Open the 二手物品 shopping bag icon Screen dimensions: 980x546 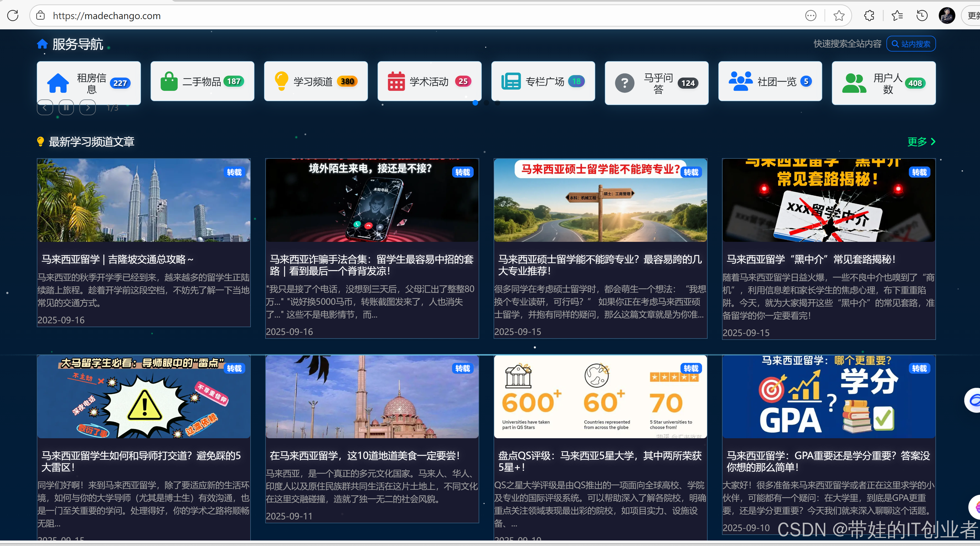click(x=169, y=81)
